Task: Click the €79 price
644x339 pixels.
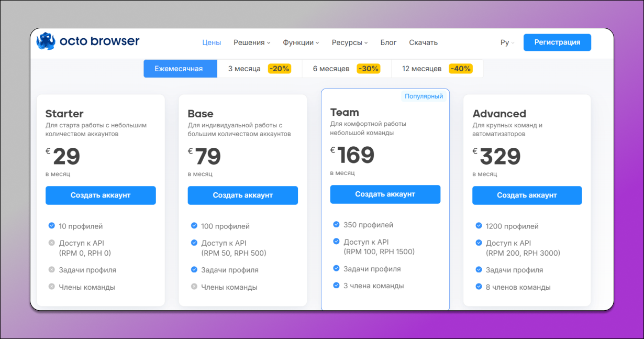Action: (x=205, y=157)
